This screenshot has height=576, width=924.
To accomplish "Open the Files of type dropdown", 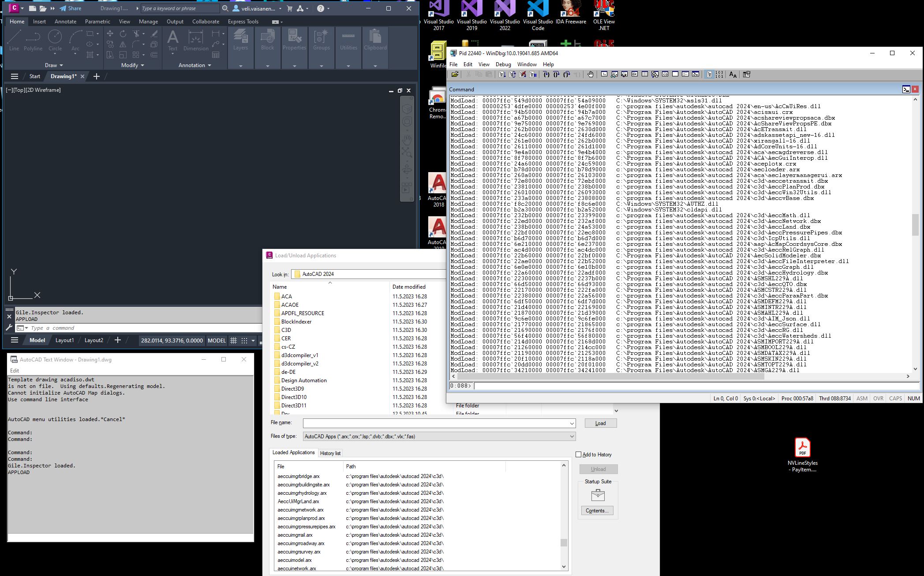I will [x=572, y=436].
